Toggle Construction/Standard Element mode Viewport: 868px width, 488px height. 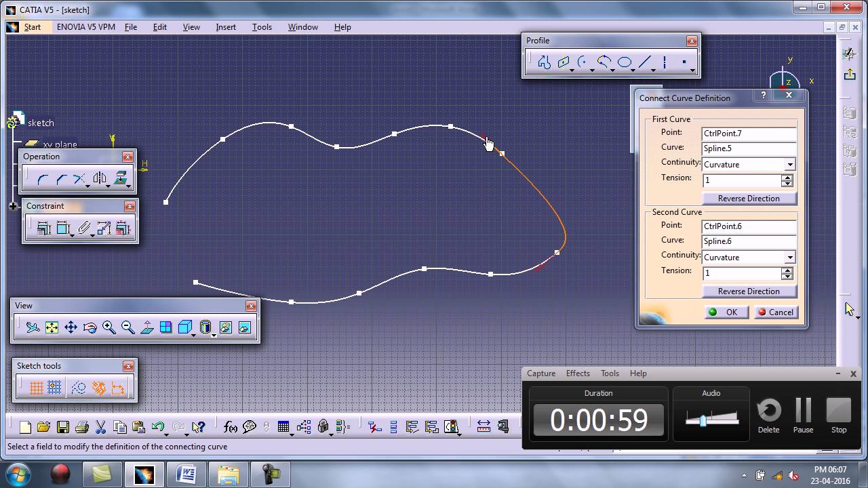click(x=79, y=388)
